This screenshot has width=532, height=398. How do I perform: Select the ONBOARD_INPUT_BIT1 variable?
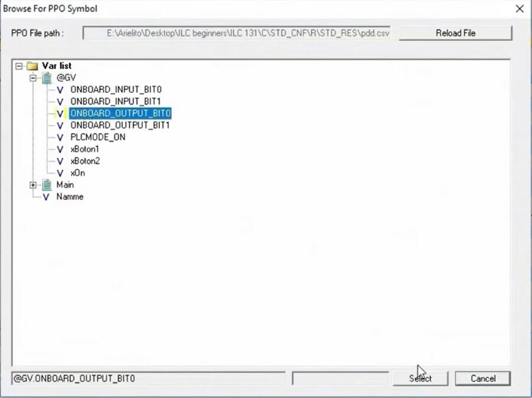tap(115, 101)
